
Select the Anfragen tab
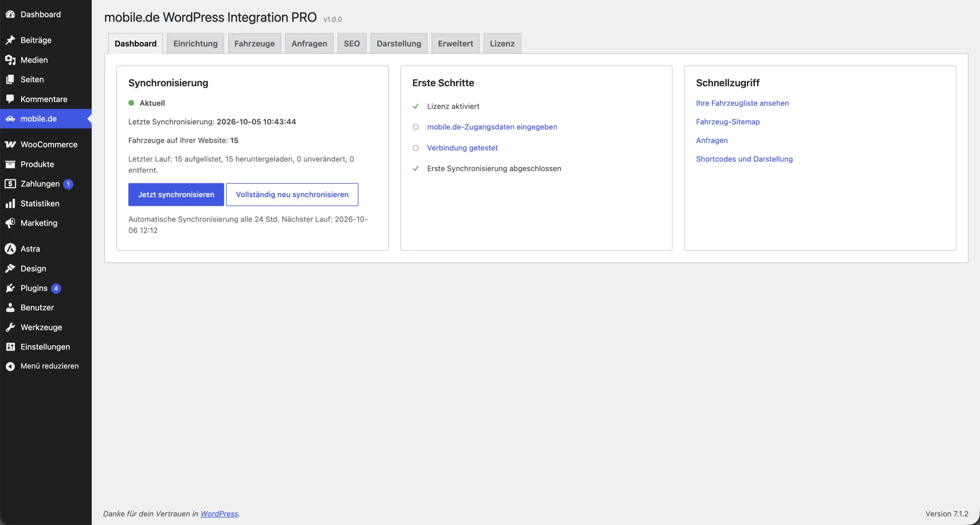point(309,44)
